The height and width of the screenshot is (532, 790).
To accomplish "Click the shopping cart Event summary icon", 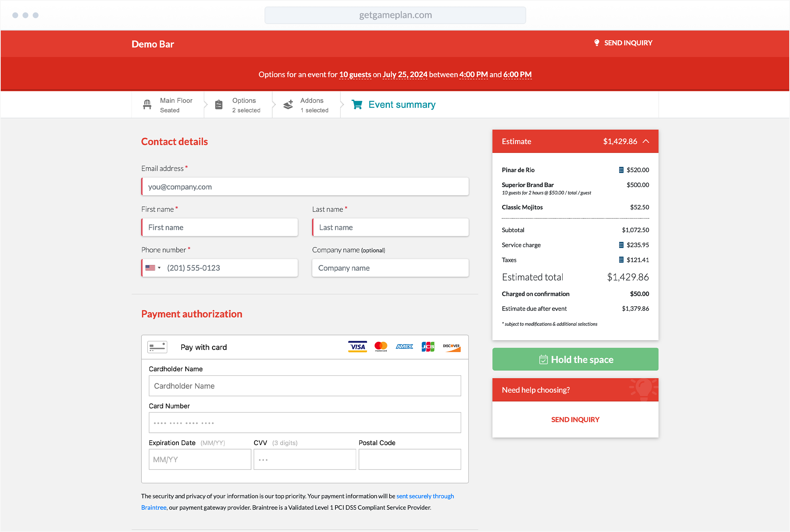I will coord(357,105).
